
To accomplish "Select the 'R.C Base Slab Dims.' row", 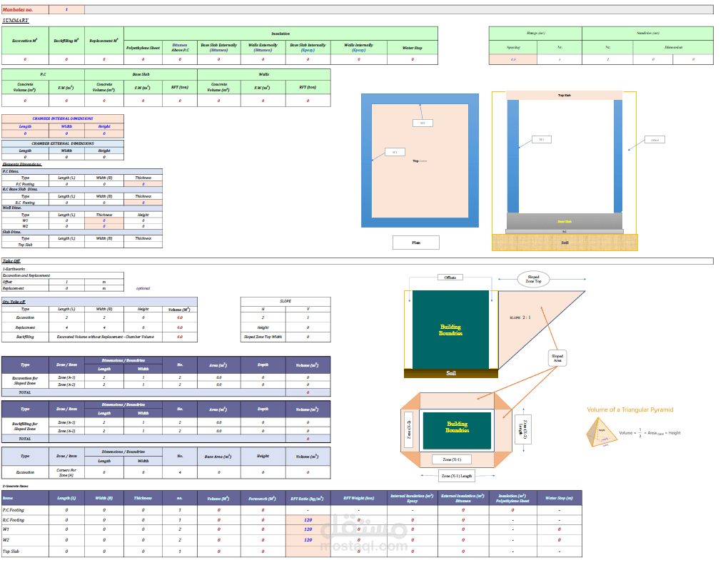I will (82, 189).
